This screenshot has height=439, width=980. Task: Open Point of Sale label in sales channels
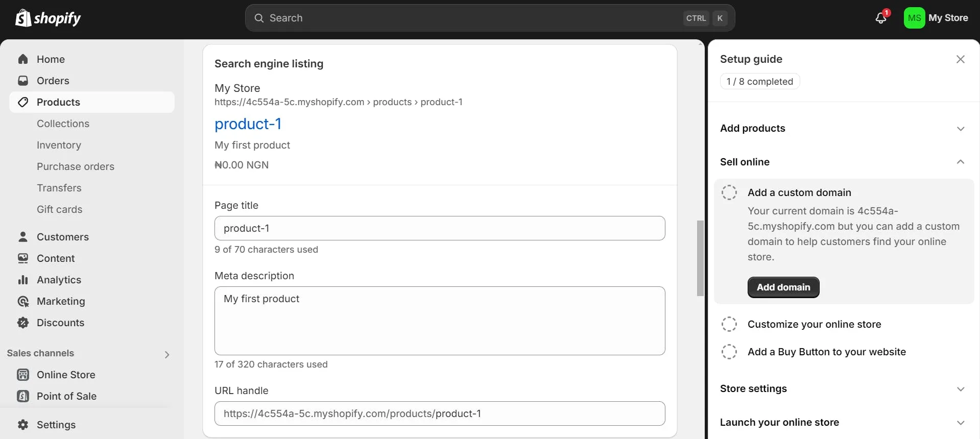pos(66,396)
